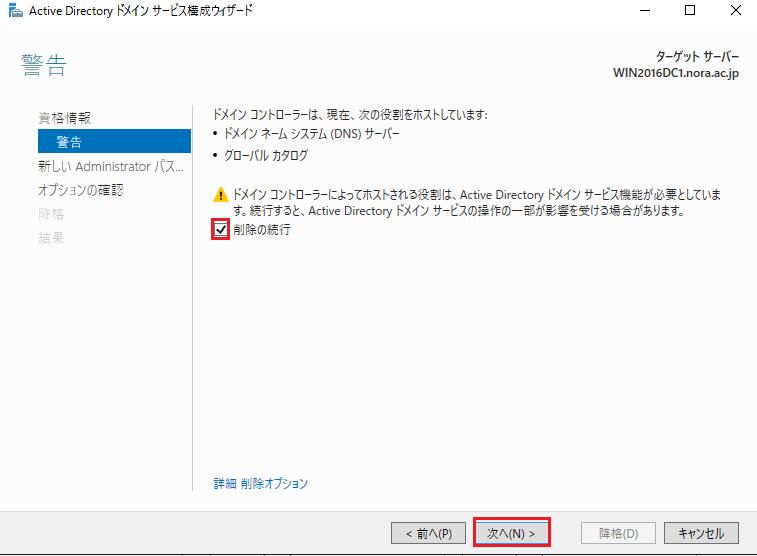Click the yellow warning triangle icon
The width and height of the screenshot is (757, 556).
[x=221, y=195]
